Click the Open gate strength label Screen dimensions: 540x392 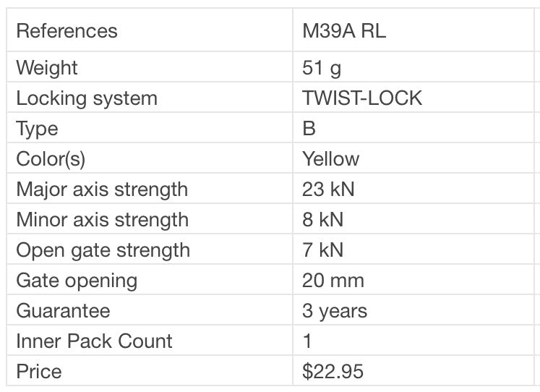pyautogui.click(x=103, y=250)
